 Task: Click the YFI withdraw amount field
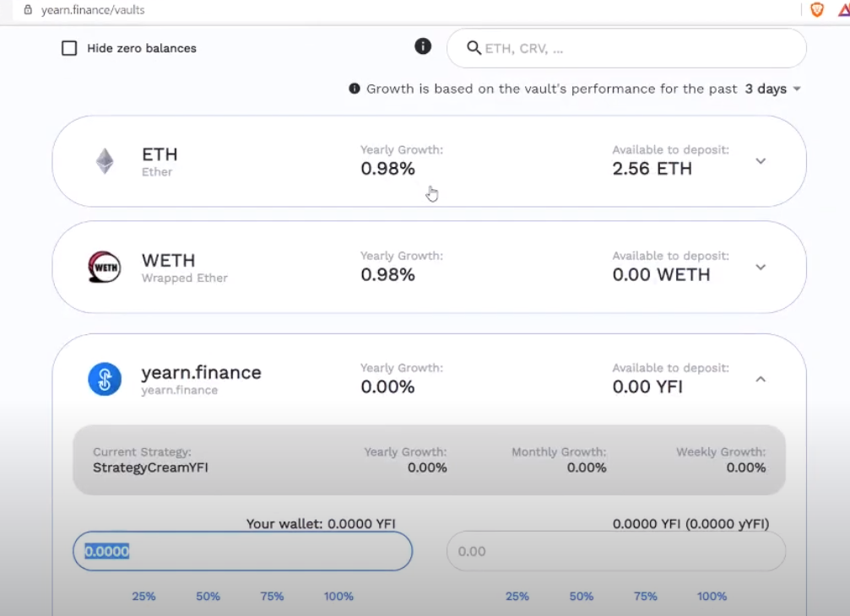[616, 551]
